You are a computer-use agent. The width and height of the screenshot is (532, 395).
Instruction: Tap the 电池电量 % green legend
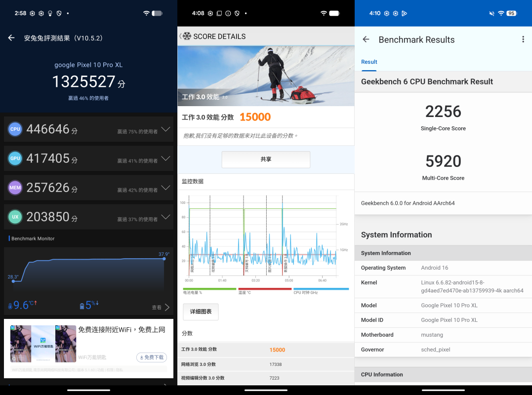coord(209,291)
